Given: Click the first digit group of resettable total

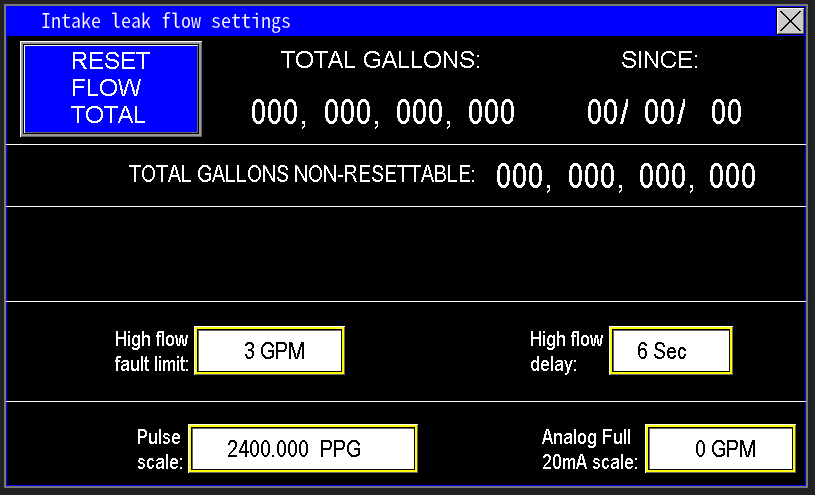Looking at the screenshot, I should 275,112.
